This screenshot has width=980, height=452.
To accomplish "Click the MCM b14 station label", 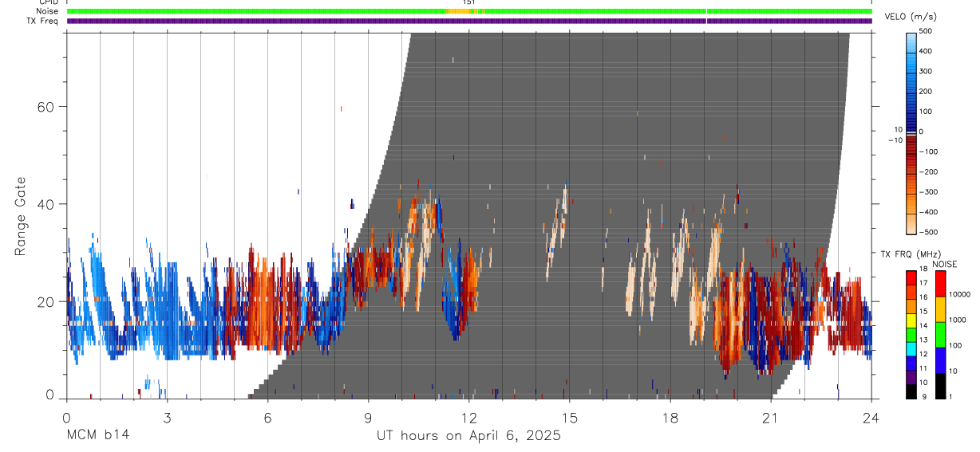I will pyautogui.click(x=97, y=435).
